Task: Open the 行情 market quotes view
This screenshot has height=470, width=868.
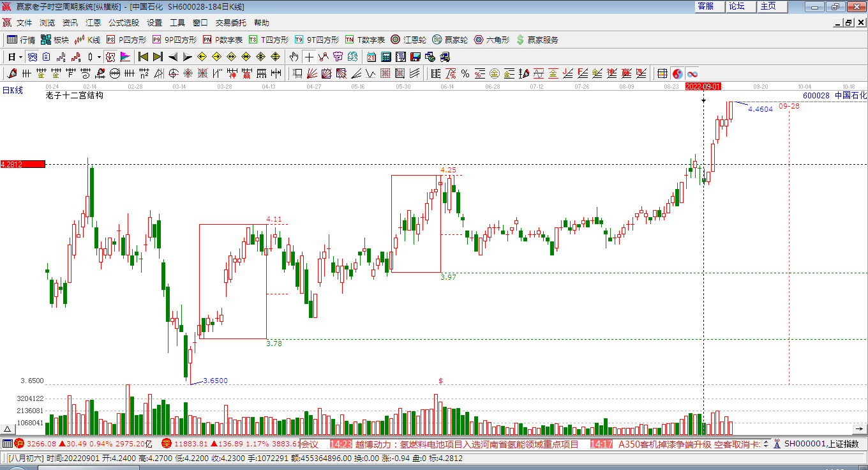Action: (21, 40)
